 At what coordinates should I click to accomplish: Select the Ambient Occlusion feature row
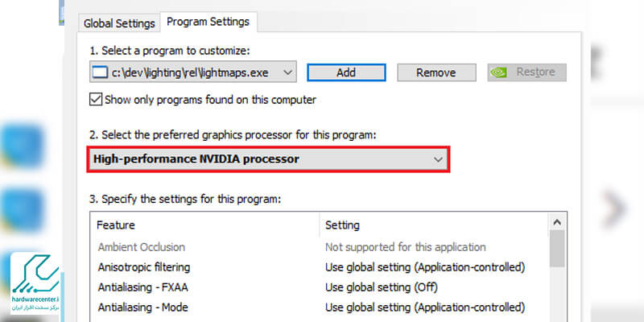click(x=142, y=247)
